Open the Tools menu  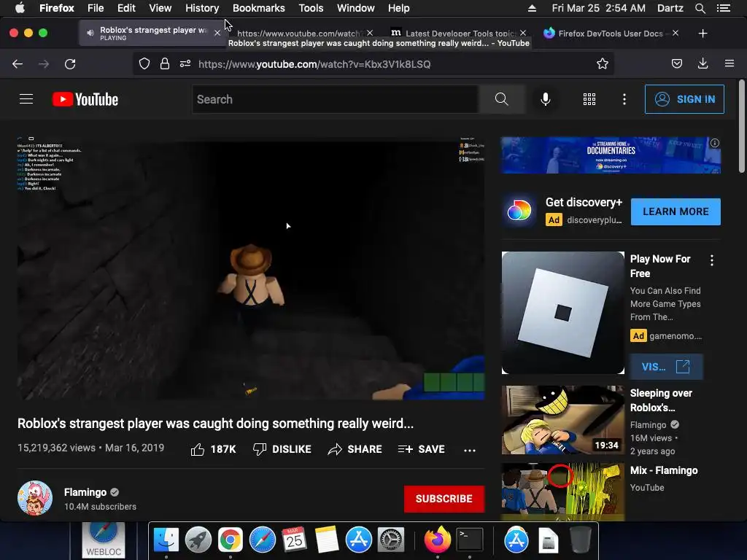click(x=311, y=8)
